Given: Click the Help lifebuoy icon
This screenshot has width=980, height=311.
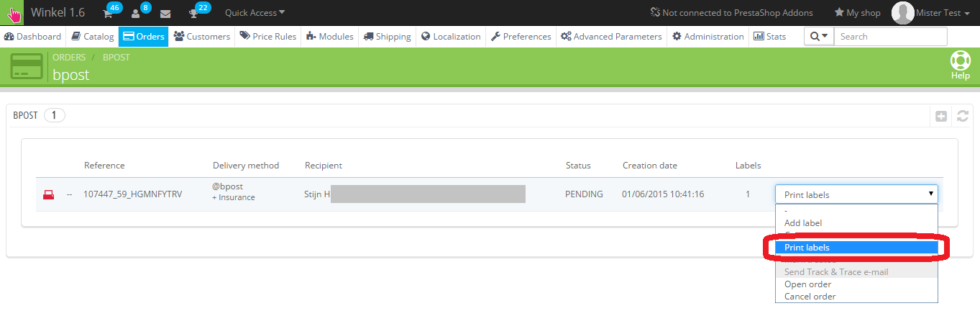Looking at the screenshot, I should [x=961, y=60].
